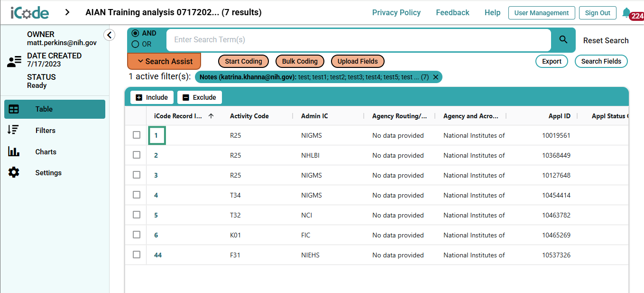Open the Privacy Policy link
The height and width of the screenshot is (293, 644).
396,13
